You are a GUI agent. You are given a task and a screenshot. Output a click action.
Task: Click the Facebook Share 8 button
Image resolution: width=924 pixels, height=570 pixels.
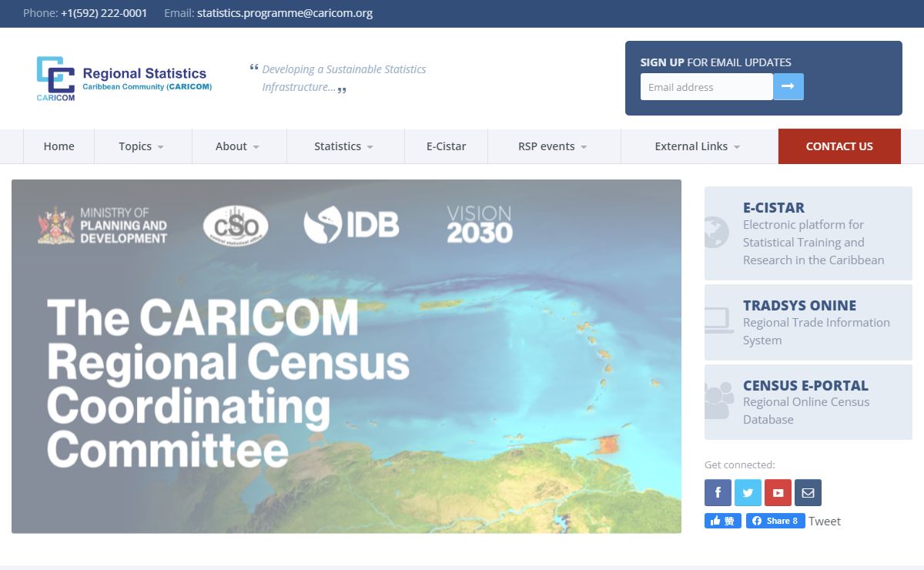point(775,521)
